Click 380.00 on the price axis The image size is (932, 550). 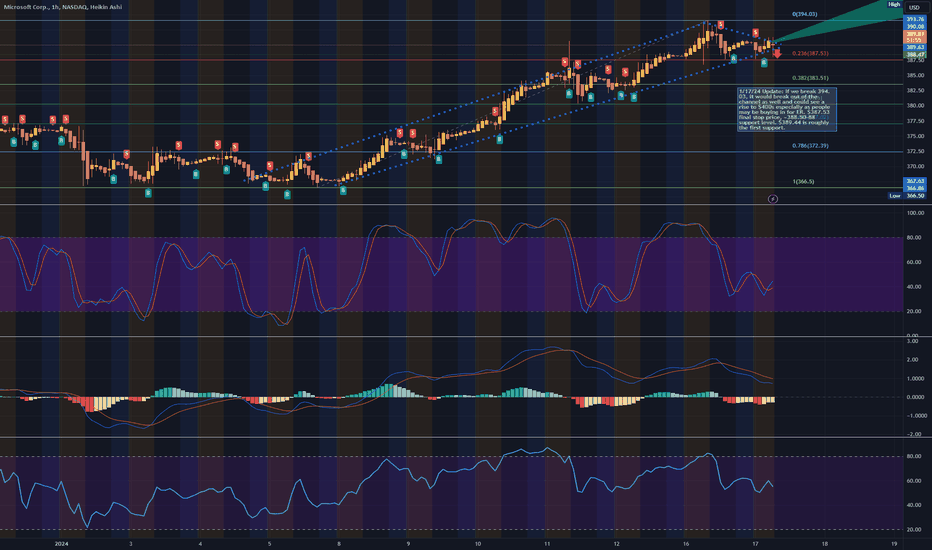click(915, 106)
